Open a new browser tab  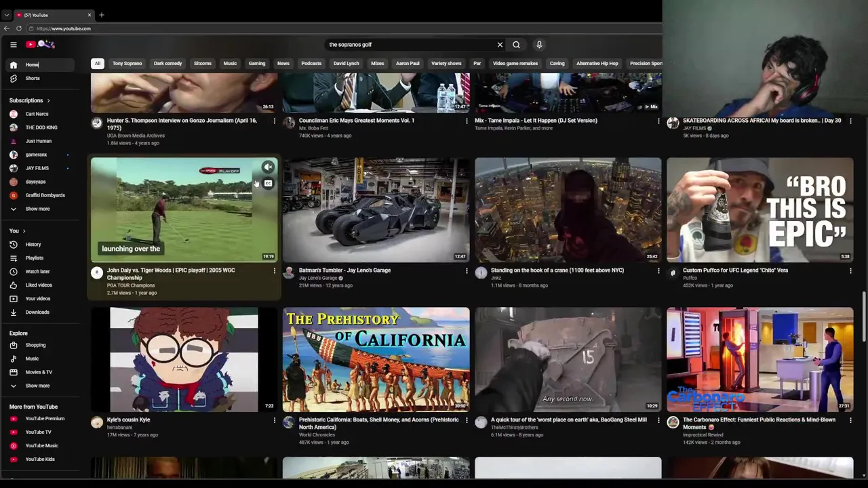pyautogui.click(x=102, y=15)
